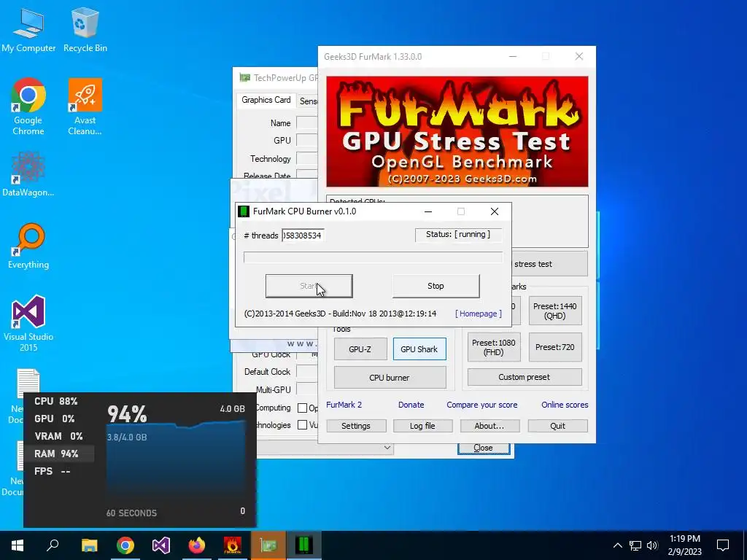Click the CPU Burner title bar icon

(x=244, y=211)
